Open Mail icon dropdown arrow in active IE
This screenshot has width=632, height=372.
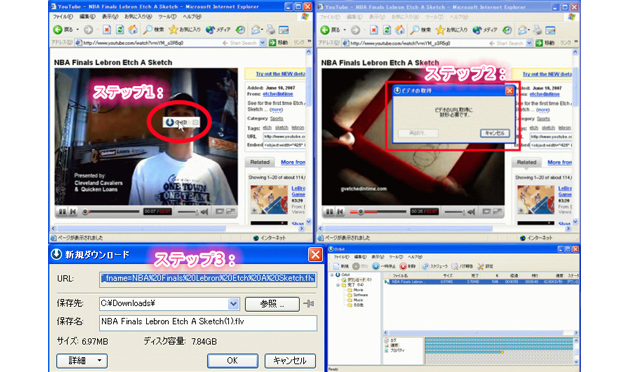(262, 30)
